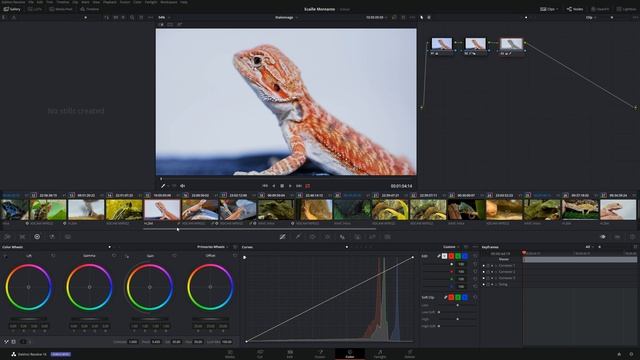Open the LUTs browser
Viewport: 640px width, 360px height.
pos(35,9)
